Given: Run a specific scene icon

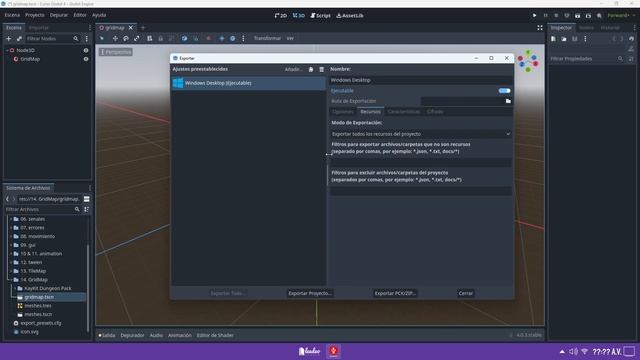Looking at the screenshot, I should point(588,16).
